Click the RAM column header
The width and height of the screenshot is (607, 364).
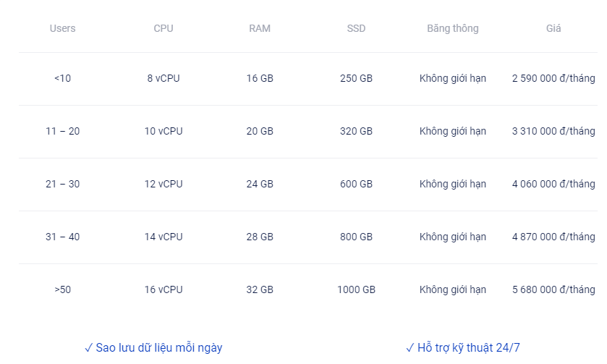click(260, 28)
